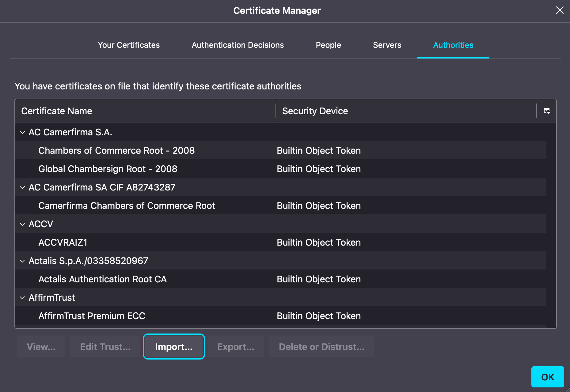This screenshot has height=392, width=570.
Task: Switch to the Your Certificates tab
Action: click(129, 45)
